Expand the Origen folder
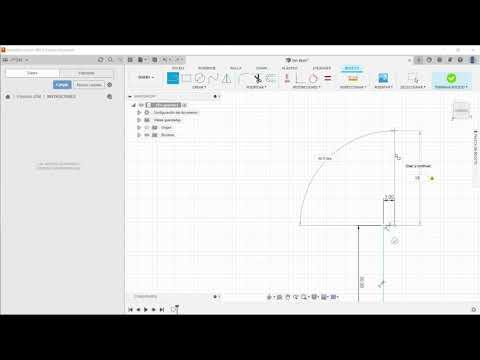 [x=139, y=127]
